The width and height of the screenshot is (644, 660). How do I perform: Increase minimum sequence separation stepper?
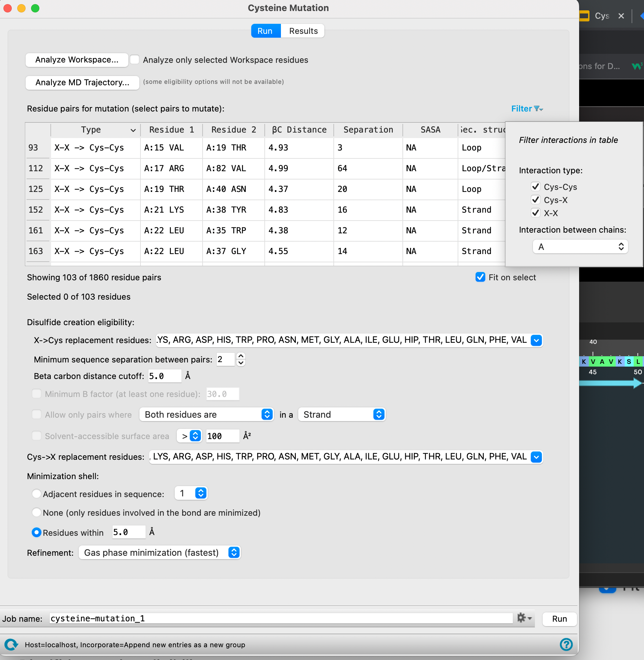click(241, 356)
